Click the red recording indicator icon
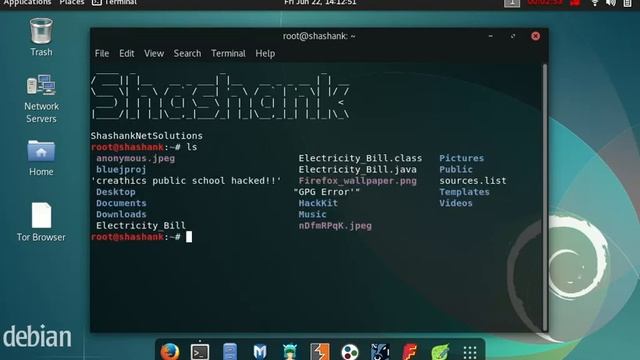 (576, 3)
